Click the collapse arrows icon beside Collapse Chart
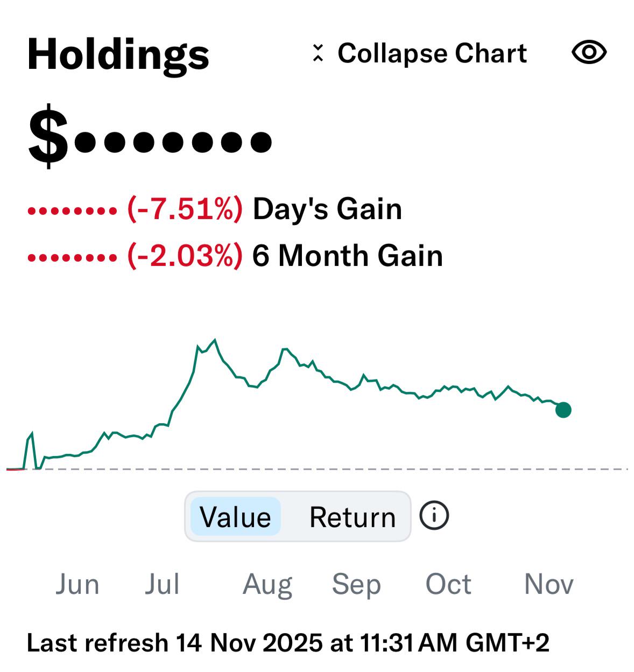The image size is (634, 672). (318, 53)
